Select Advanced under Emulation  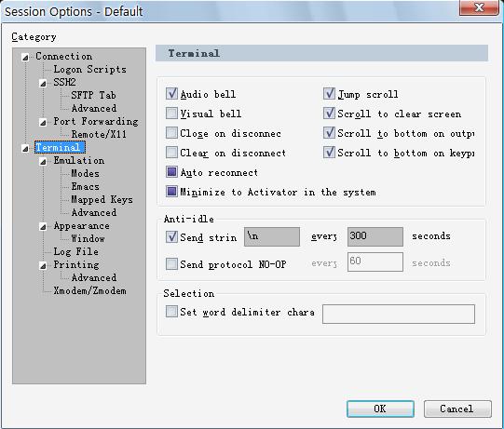click(x=94, y=212)
